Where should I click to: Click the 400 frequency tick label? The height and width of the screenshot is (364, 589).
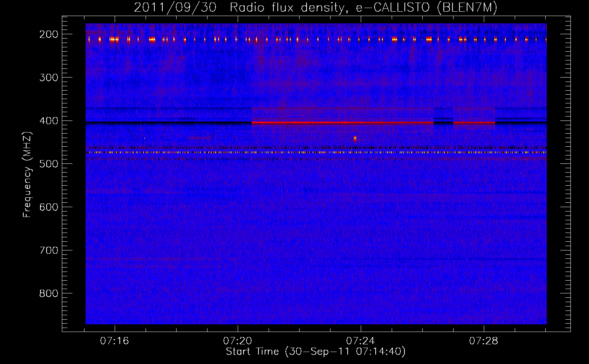(x=48, y=121)
